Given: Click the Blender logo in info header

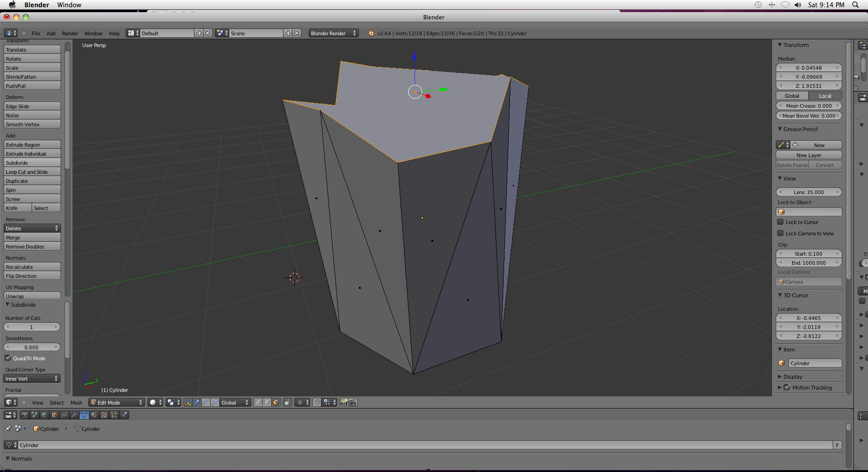Looking at the screenshot, I should click(371, 33).
